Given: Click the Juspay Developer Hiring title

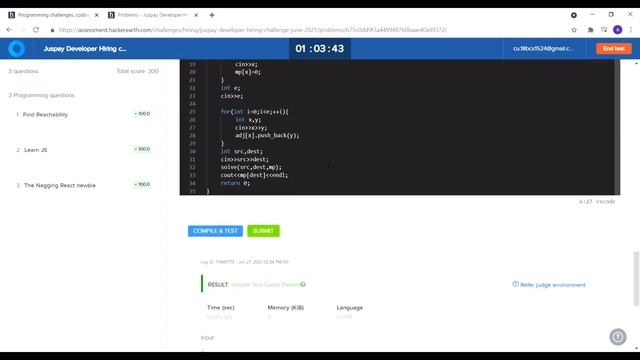Looking at the screenshot, I should click(x=85, y=49).
